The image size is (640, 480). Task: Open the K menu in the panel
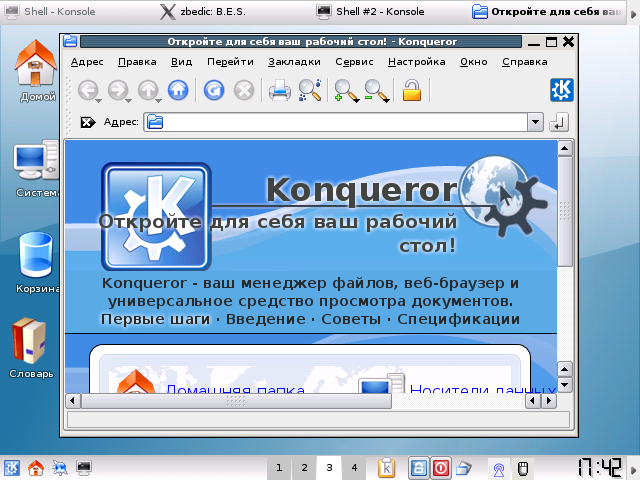(11, 468)
